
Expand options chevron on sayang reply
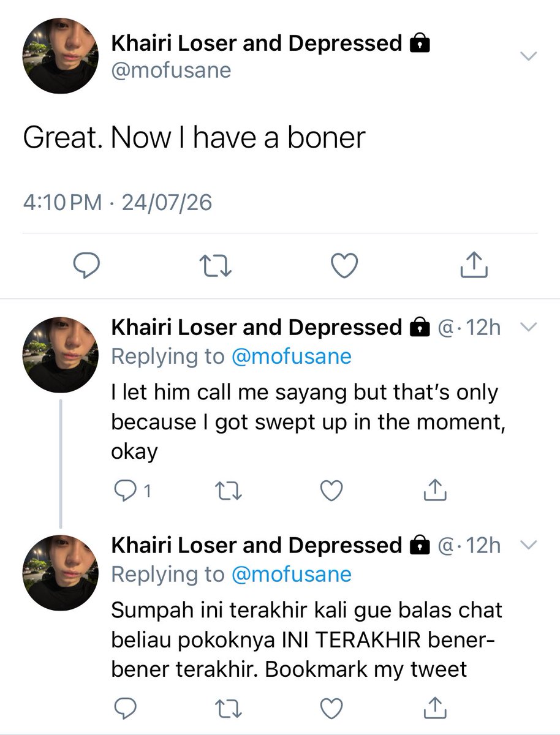[x=528, y=327]
